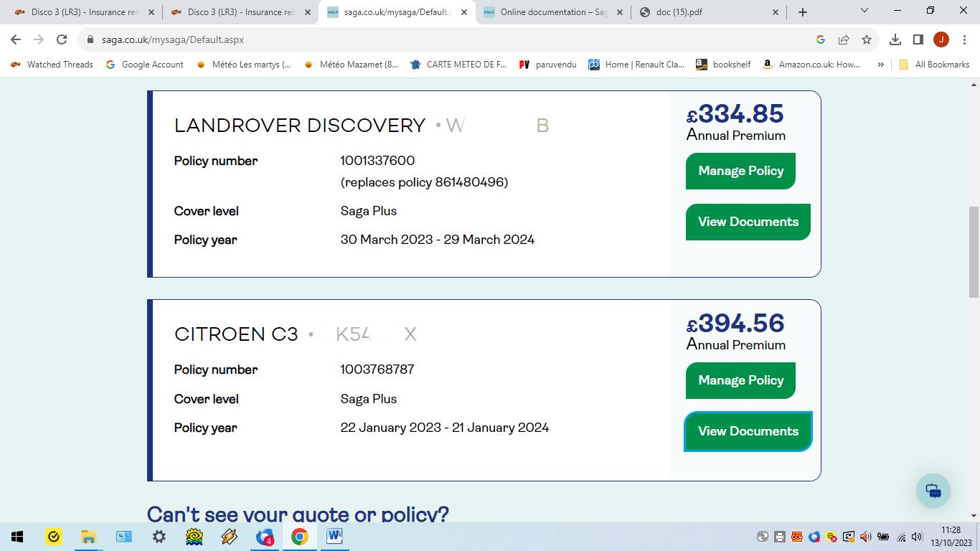Click the LANDROVER DISCOVERY heading
This screenshot has width=980, height=551.
pos(300,126)
